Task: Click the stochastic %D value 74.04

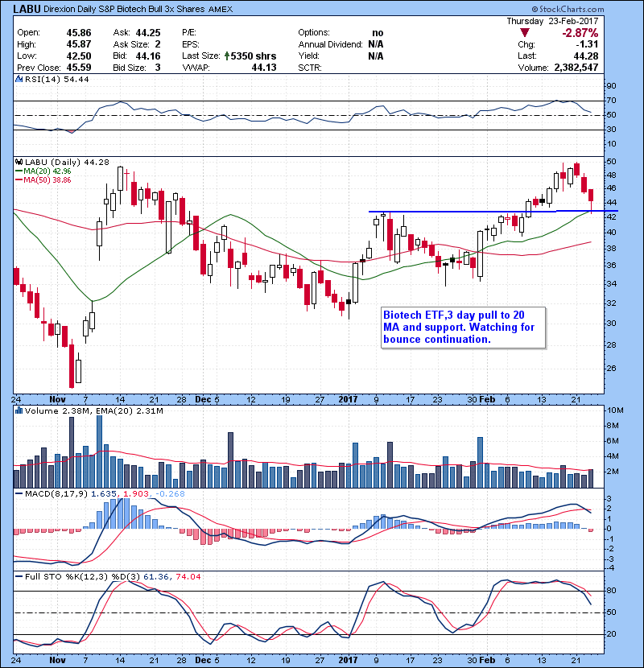Action: [188, 576]
